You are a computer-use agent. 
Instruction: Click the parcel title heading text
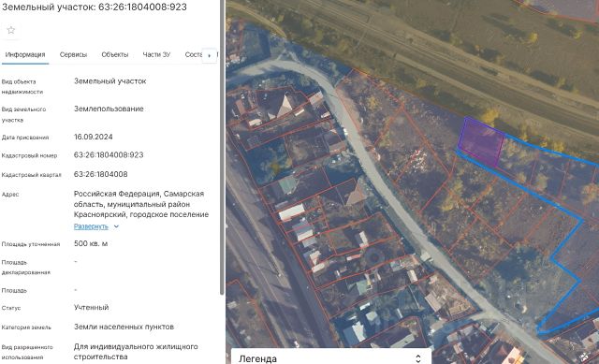pyautogui.click(x=95, y=7)
